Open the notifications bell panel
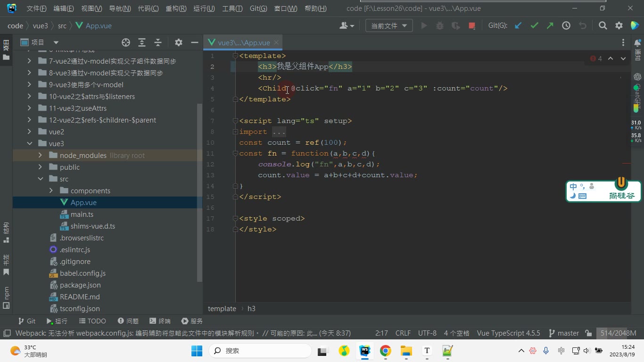Image resolution: width=644 pixels, height=362 pixels. pyautogui.click(x=637, y=43)
